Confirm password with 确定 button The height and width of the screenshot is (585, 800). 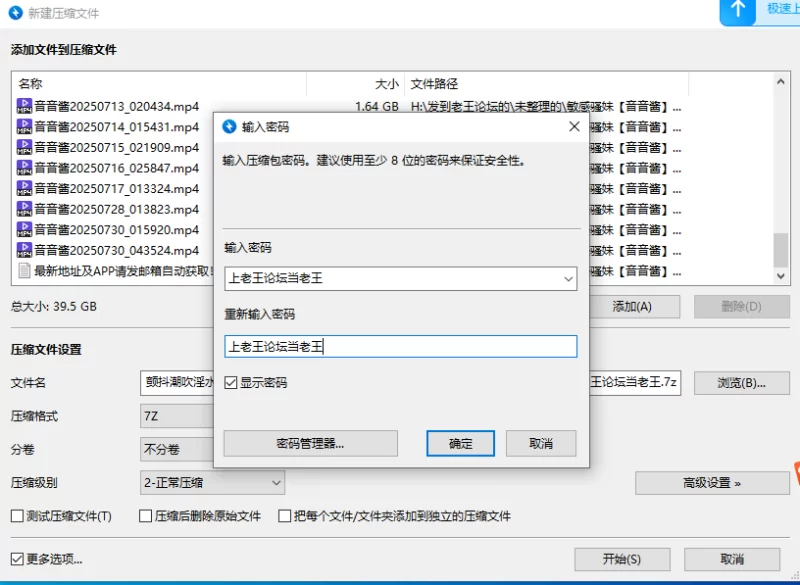tap(460, 443)
